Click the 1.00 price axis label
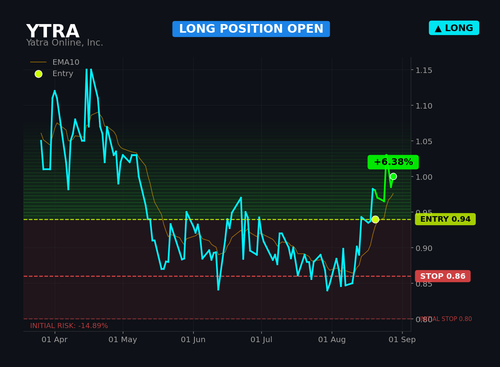Screen dimensions: 500x367 (424, 177)
